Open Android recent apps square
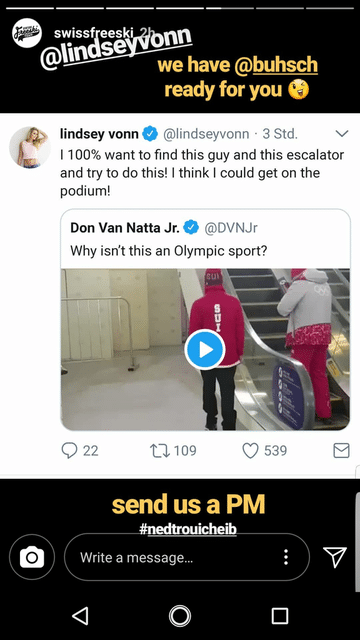 coord(280,616)
